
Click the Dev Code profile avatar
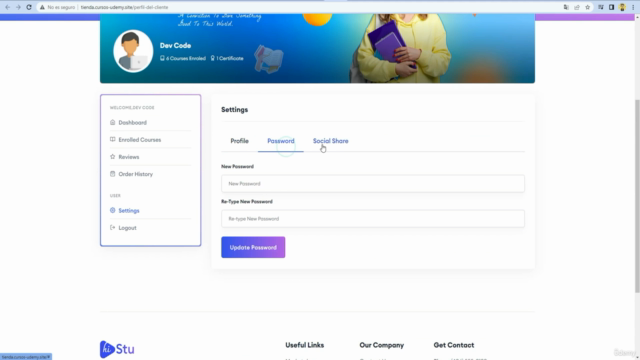[x=133, y=51]
